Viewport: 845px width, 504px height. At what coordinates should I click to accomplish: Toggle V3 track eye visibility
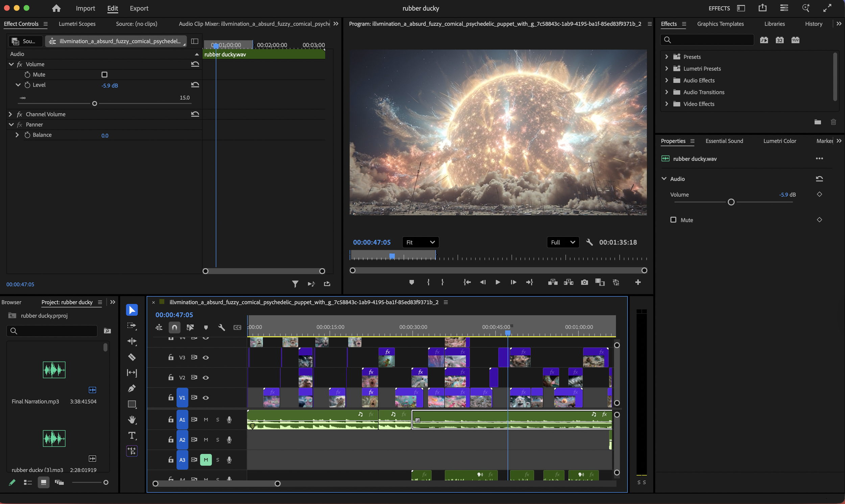click(206, 357)
